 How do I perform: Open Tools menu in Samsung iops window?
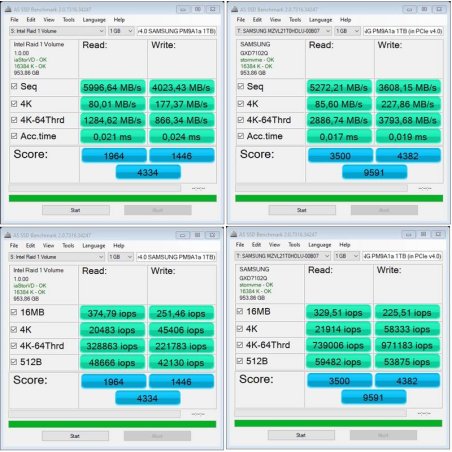tap(294, 245)
